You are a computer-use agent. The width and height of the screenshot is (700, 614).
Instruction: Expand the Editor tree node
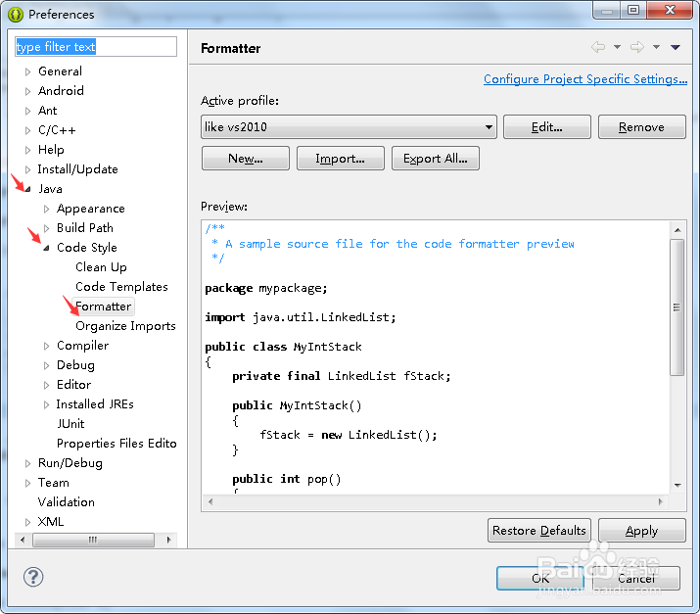pyautogui.click(x=46, y=386)
